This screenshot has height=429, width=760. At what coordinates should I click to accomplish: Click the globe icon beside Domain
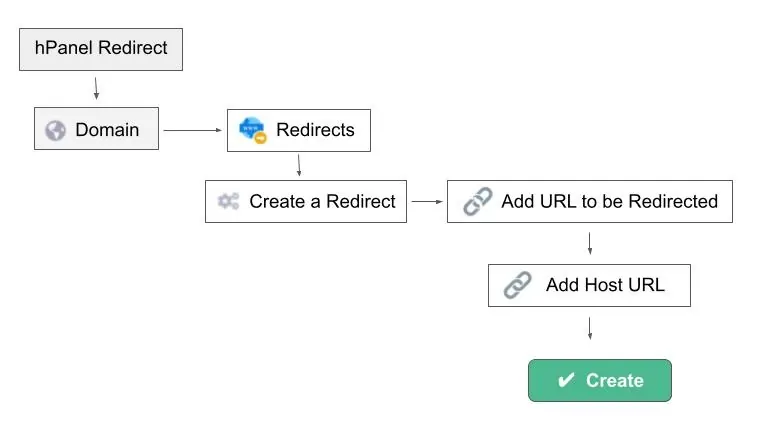(56, 130)
